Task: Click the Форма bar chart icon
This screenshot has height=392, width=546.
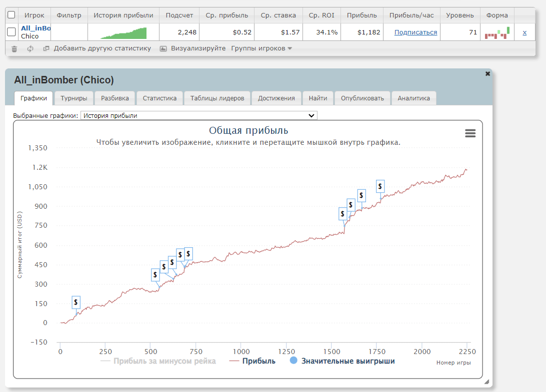Action: click(497, 33)
